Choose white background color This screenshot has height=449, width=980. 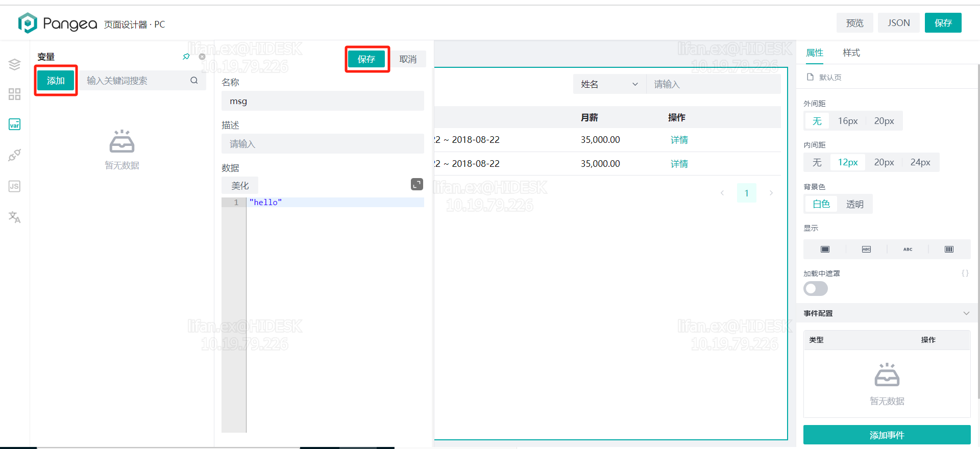(x=821, y=204)
